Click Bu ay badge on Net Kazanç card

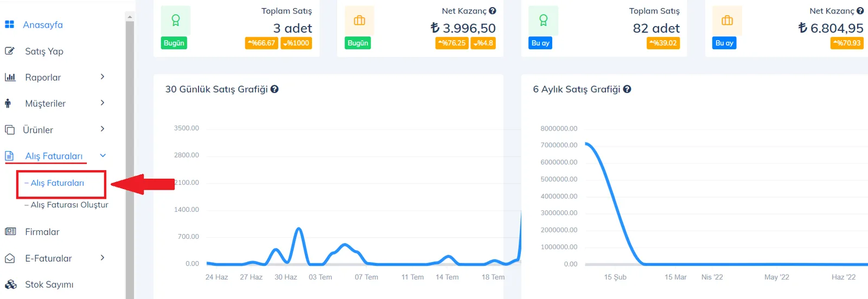724,43
